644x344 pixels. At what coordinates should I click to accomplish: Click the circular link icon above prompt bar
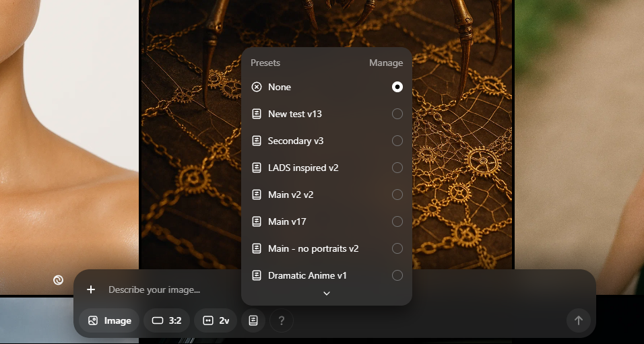tap(59, 280)
